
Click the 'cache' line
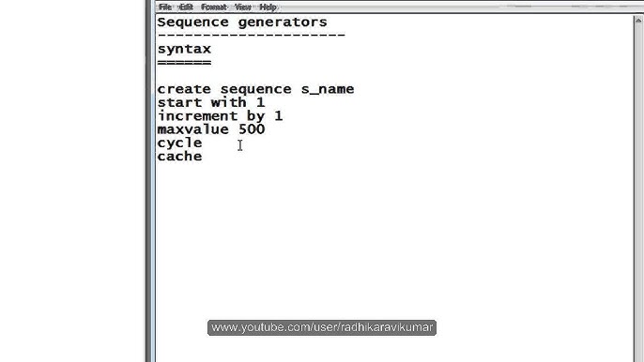click(179, 157)
